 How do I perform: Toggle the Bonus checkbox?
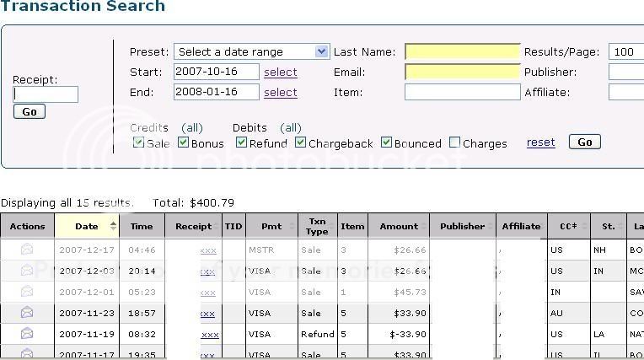click(183, 142)
